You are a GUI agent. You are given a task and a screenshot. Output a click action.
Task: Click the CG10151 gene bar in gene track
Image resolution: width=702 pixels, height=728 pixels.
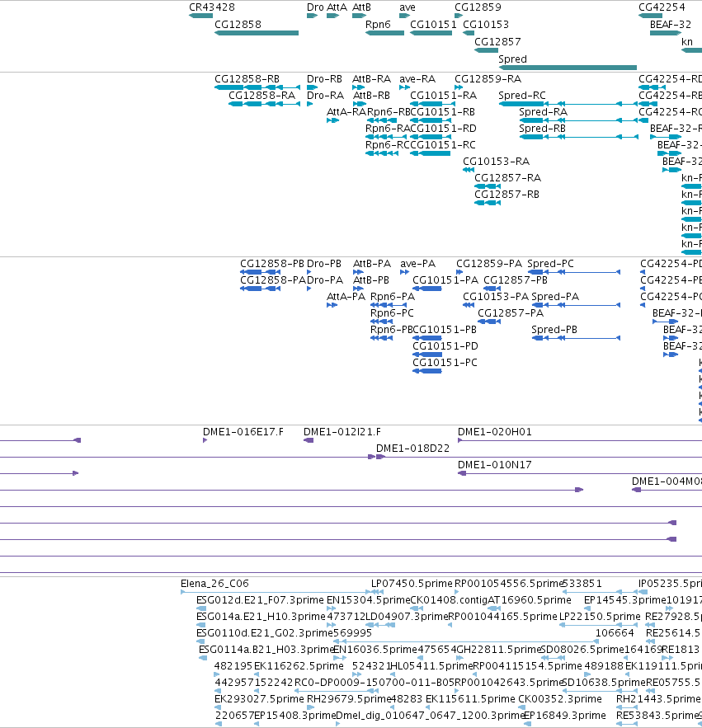431,33
